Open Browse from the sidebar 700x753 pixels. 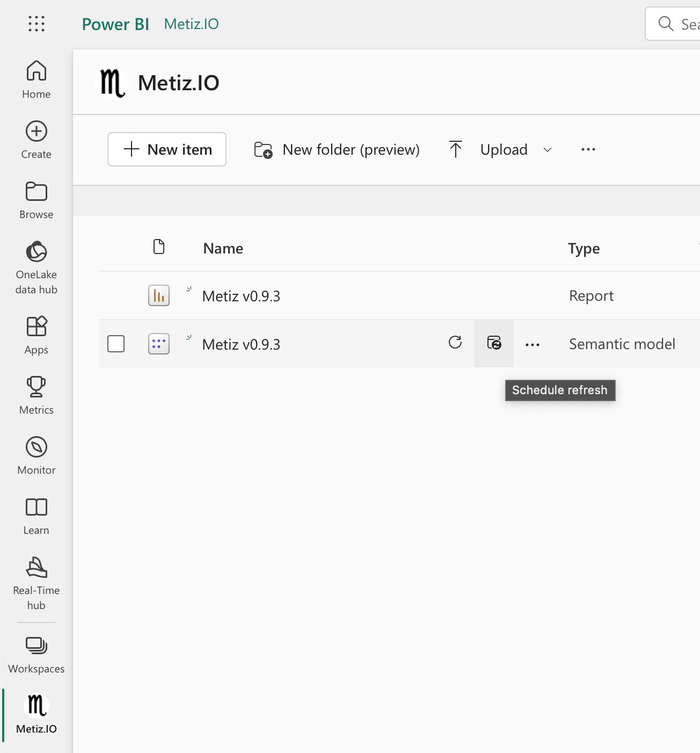point(37,200)
